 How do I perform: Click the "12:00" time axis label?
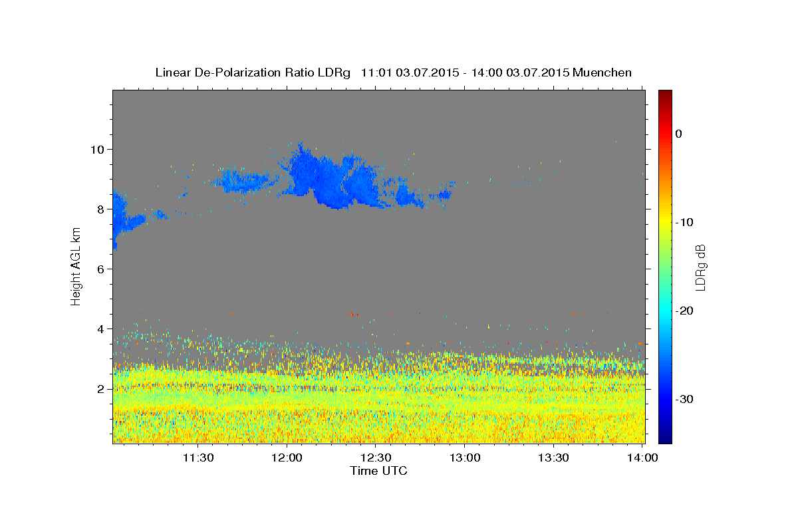[x=287, y=458]
